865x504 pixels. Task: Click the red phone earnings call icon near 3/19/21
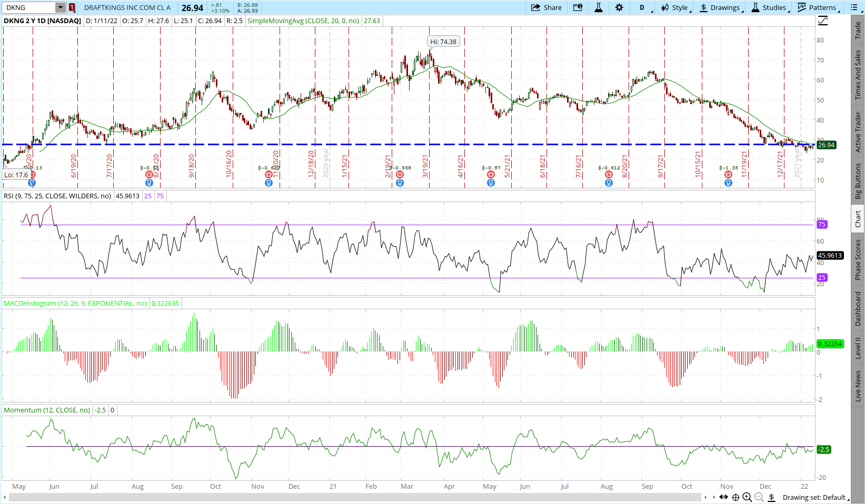(x=400, y=174)
